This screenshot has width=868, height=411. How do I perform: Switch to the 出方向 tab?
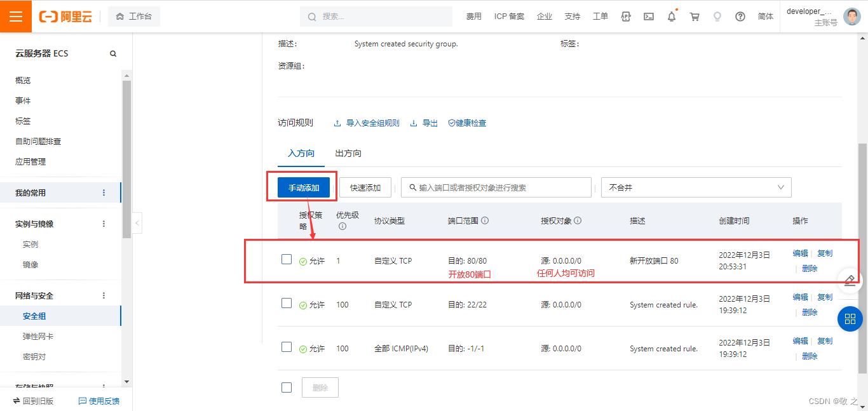pyautogui.click(x=348, y=154)
